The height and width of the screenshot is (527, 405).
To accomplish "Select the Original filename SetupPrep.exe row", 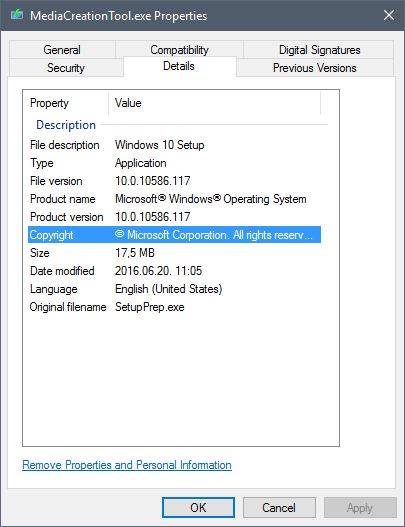I will [174, 307].
